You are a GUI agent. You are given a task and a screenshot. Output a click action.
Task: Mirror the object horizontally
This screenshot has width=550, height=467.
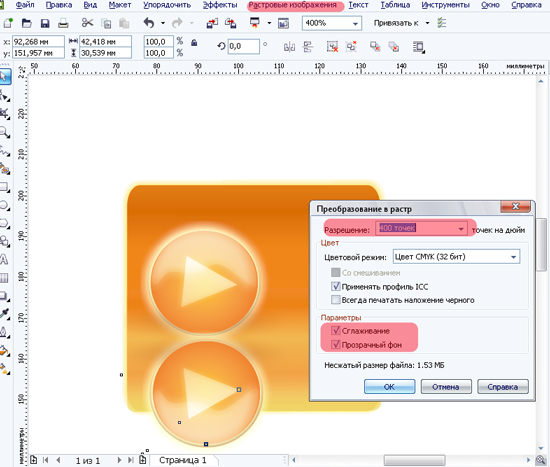click(289, 47)
